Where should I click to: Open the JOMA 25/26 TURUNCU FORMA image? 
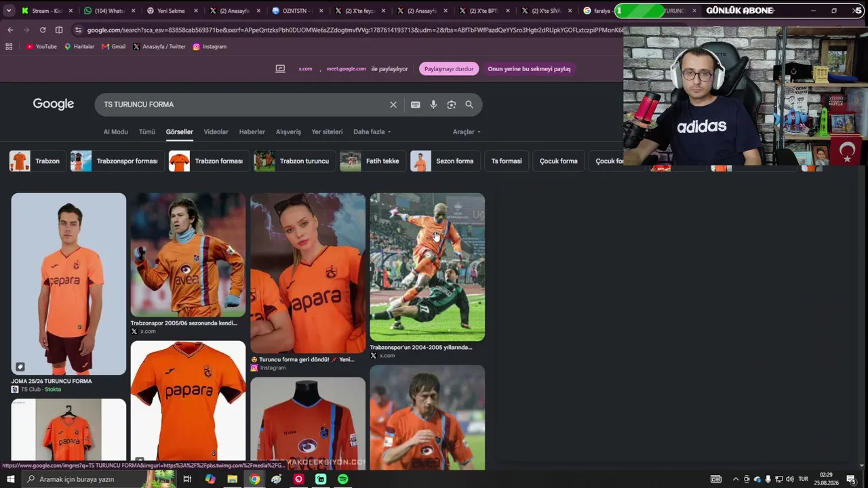pos(68,284)
